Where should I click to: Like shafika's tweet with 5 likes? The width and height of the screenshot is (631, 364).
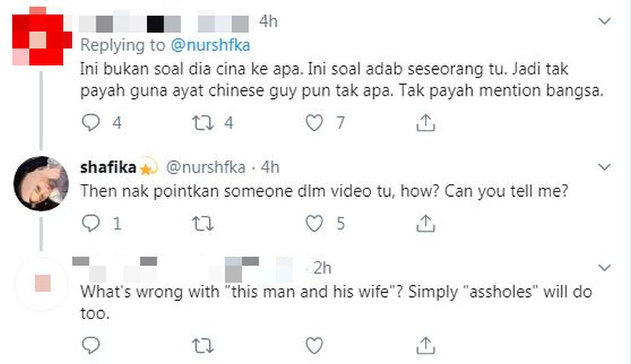tap(314, 223)
